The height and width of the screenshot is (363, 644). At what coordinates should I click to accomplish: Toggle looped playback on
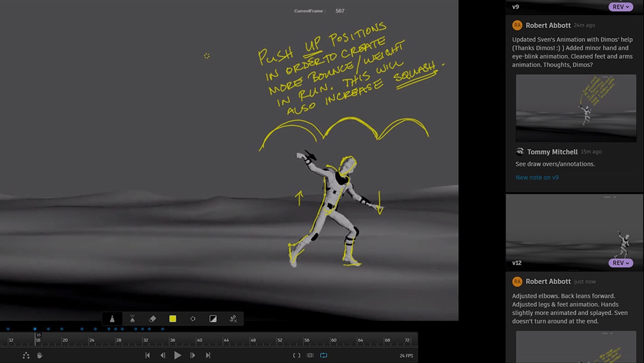(324, 355)
